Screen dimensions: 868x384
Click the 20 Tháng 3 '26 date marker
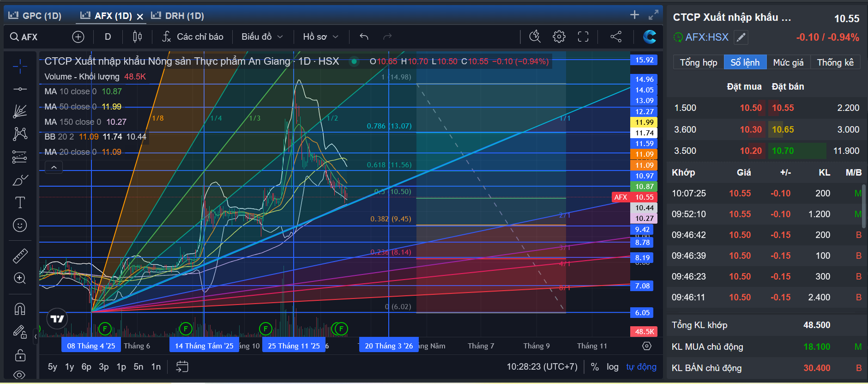tap(389, 346)
